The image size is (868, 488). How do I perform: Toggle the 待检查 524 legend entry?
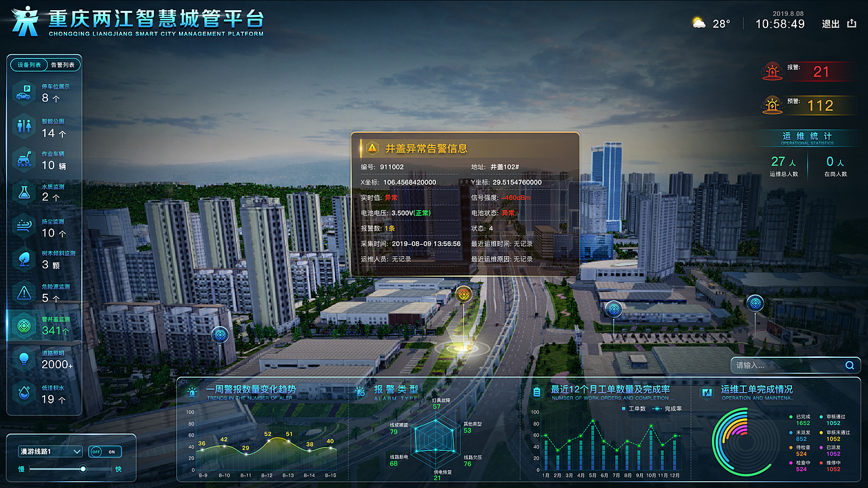[x=800, y=451]
